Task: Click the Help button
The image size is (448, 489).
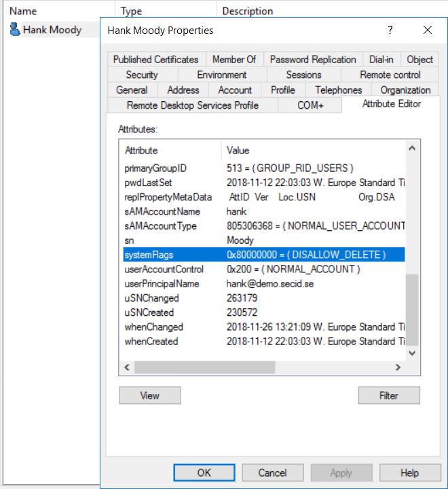Action: [x=410, y=473]
